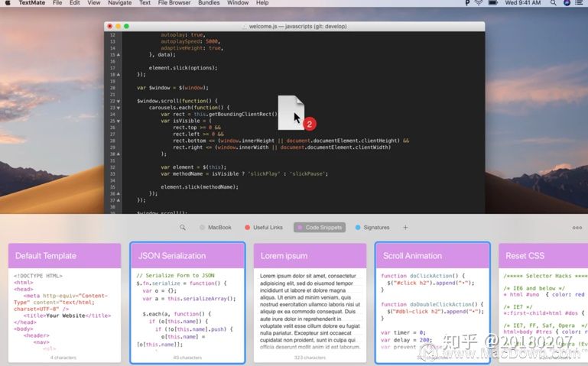Click the Paste app icon in menu bar
The height and width of the screenshot is (366, 588).
(468, 3)
